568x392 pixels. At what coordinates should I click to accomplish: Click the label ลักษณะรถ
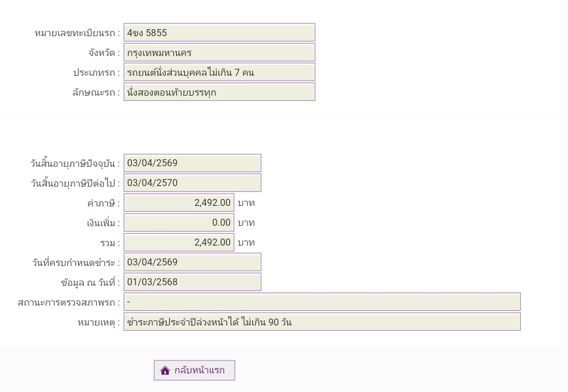click(x=96, y=93)
